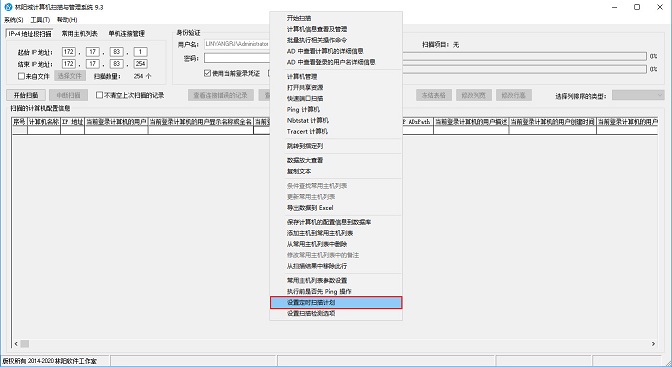Screen dimensions: 672x367
Task: Select 从常用主机列表中删除
Action: coord(336,244)
